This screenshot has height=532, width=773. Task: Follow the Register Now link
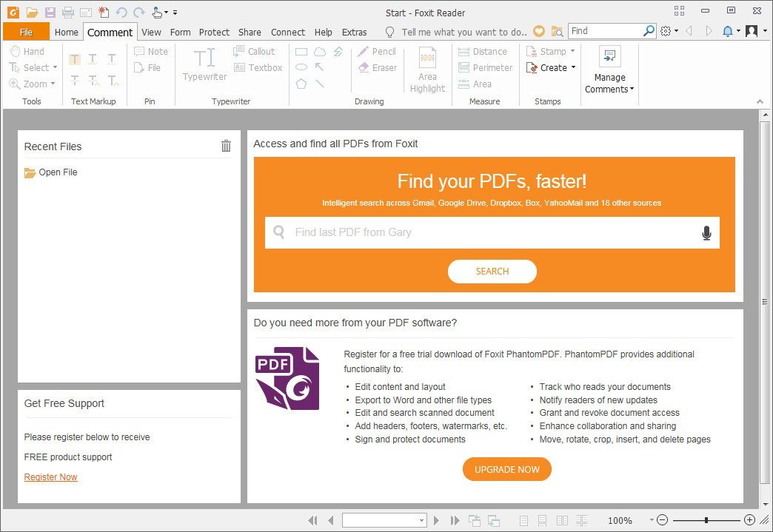click(x=50, y=477)
